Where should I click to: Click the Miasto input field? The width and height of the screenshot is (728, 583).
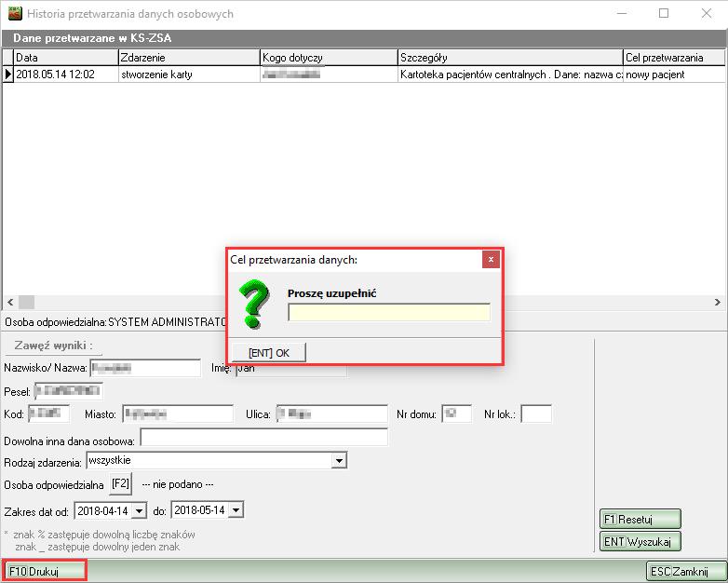178,414
